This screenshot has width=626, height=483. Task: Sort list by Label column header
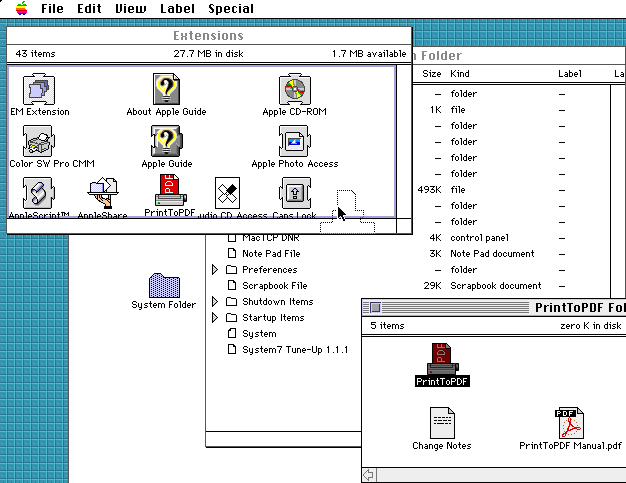pyautogui.click(x=570, y=73)
